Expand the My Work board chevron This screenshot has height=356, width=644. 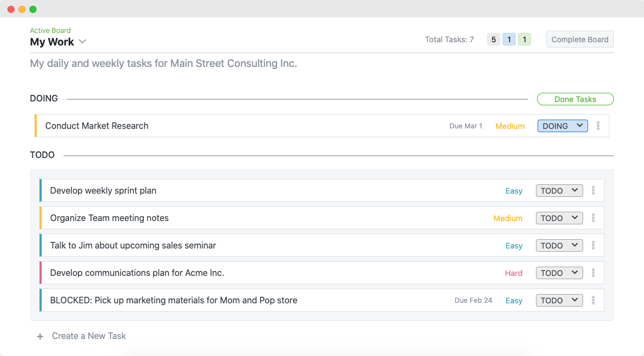point(82,42)
